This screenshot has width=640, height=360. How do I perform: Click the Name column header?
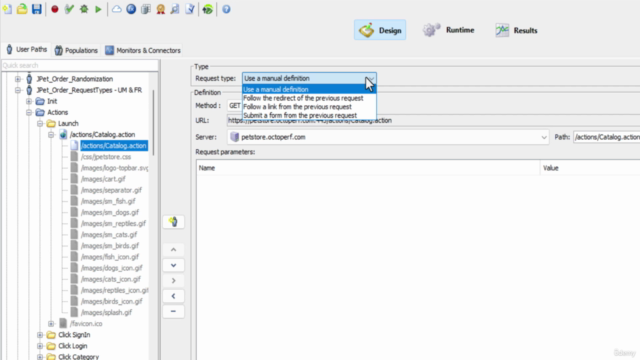click(x=368, y=168)
